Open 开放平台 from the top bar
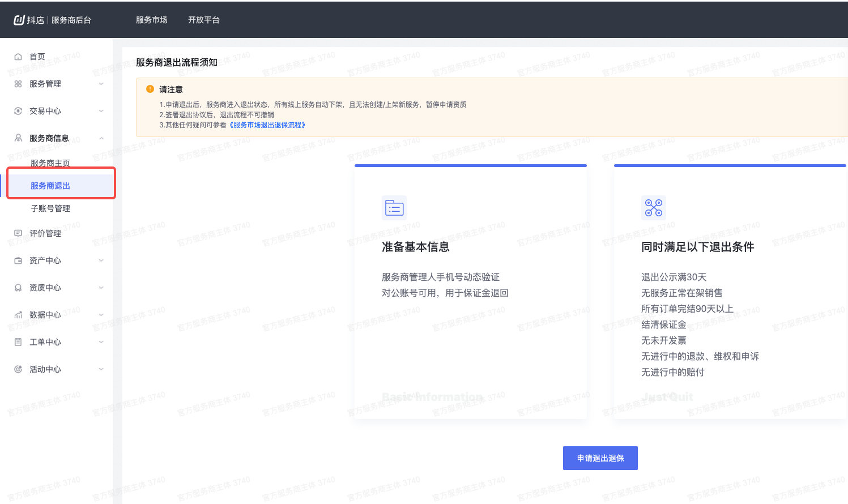Viewport: 848px width, 504px height. click(203, 19)
